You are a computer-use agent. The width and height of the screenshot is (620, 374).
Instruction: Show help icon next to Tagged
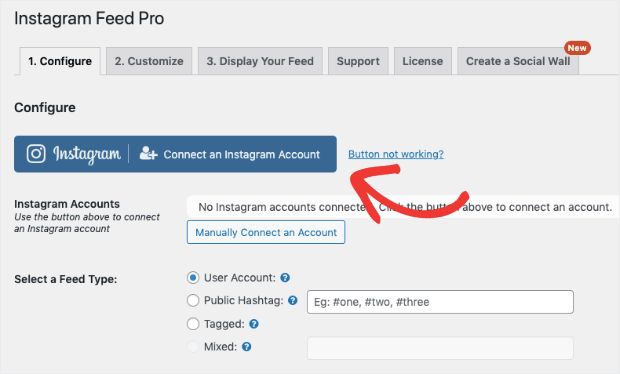tap(254, 324)
